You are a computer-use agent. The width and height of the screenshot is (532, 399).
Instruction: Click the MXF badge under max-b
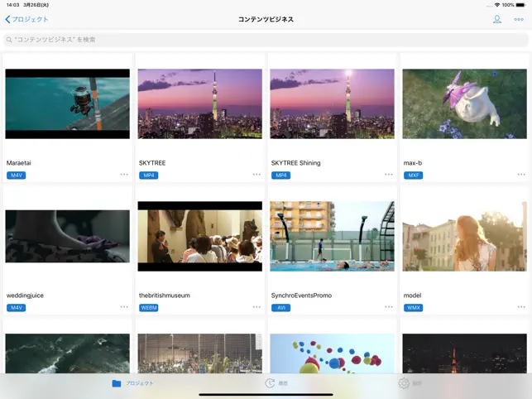(x=412, y=175)
